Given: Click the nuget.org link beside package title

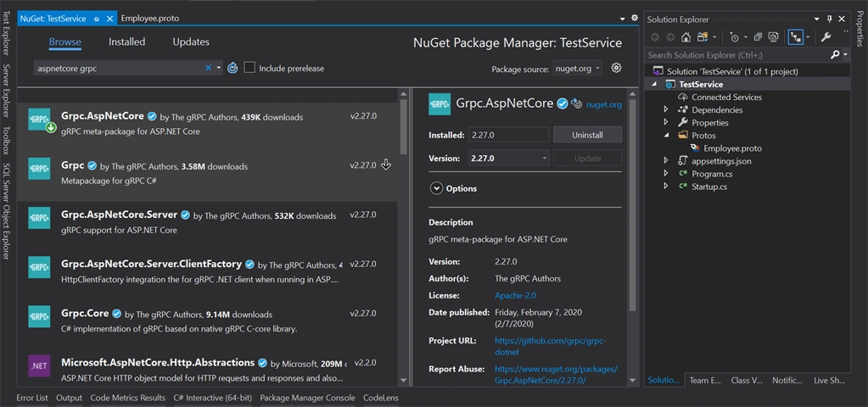Looking at the screenshot, I should pyautogui.click(x=604, y=104).
